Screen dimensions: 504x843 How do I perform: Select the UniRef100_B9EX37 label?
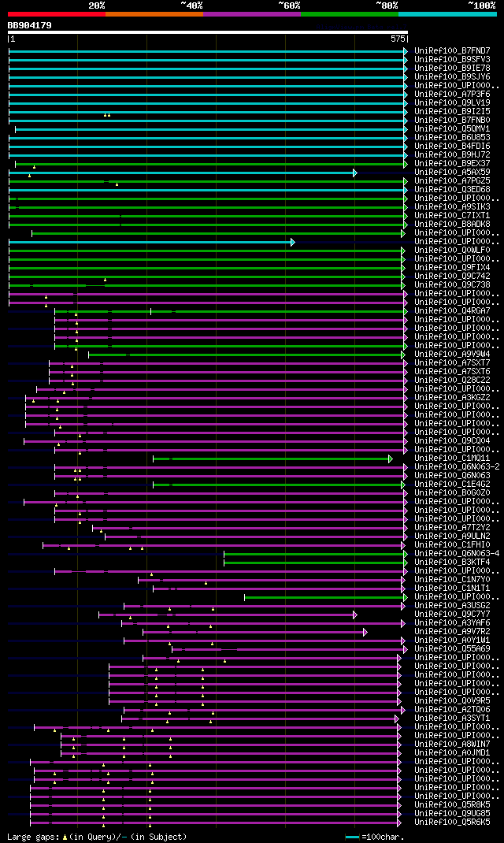[452, 163]
